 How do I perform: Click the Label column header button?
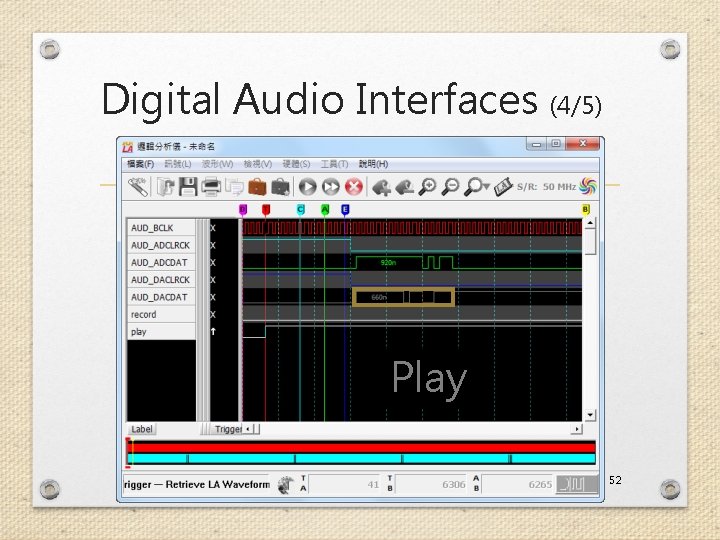point(141,429)
